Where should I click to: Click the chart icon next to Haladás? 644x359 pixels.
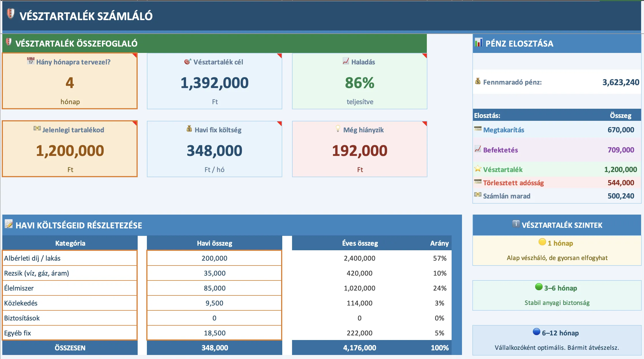pyautogui.click(x=346, y=61)
